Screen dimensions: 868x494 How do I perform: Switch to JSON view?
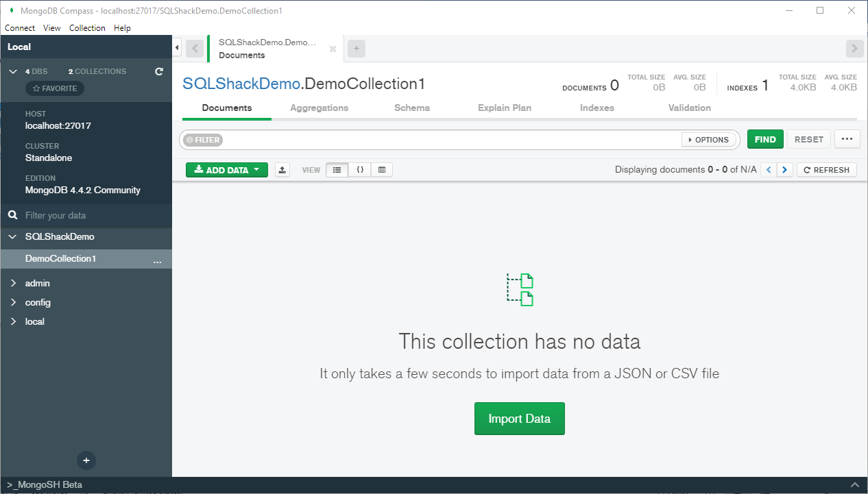tap(360, 170)
